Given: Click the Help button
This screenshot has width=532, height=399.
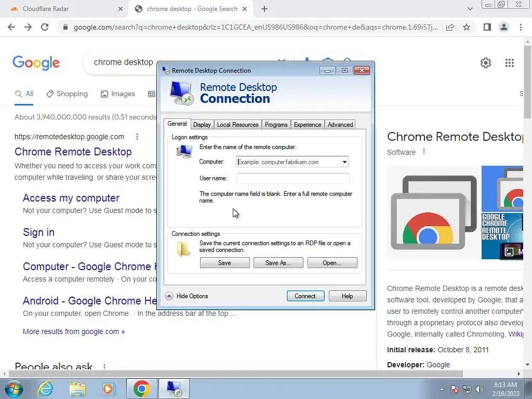Looking at the screenshot, I should click(348, 296).
